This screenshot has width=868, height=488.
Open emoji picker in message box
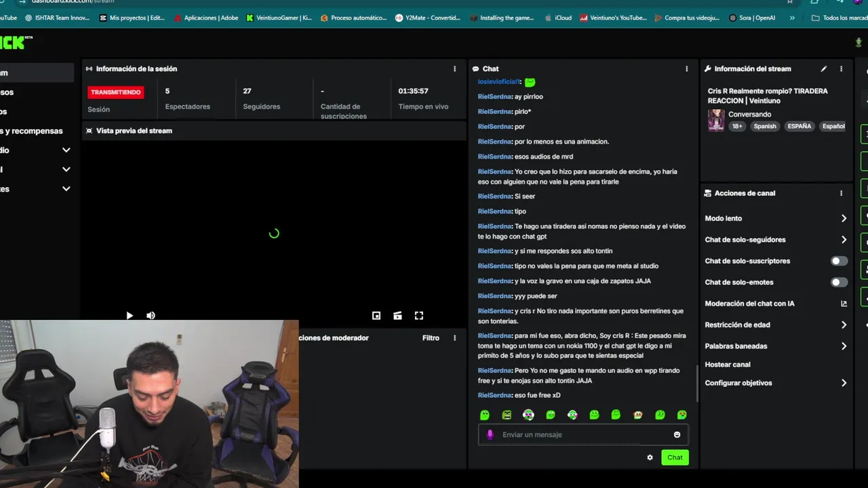(x=677, y=434)
